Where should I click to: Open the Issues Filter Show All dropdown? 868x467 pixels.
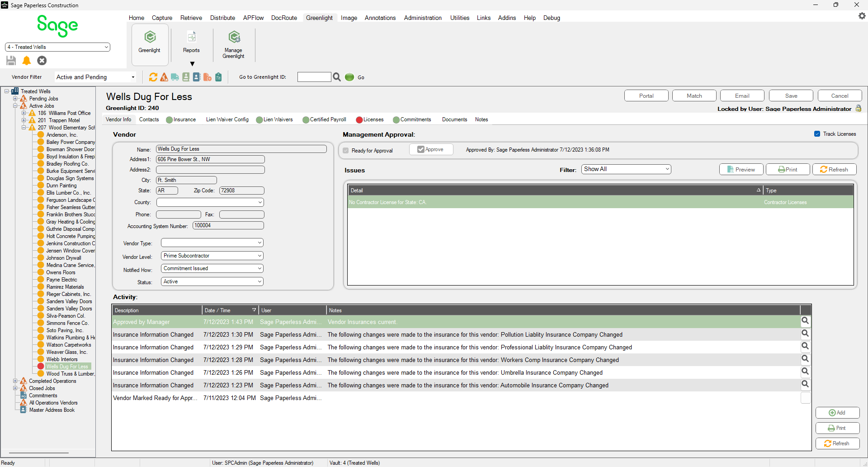(x=626, y=169)
